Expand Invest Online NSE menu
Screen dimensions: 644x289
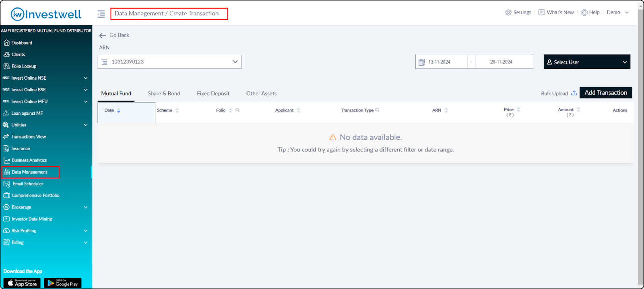[x=86, y=78]
